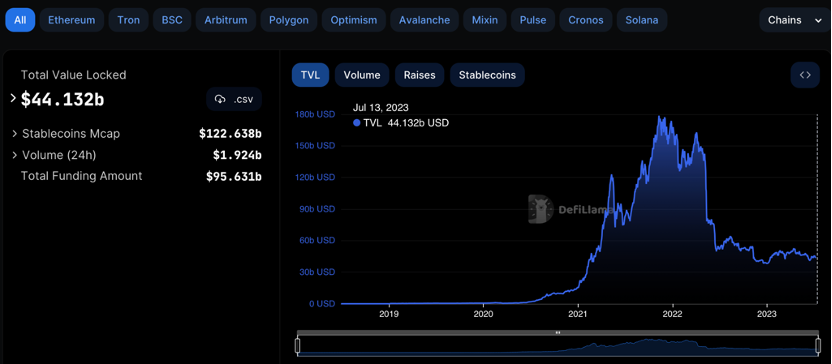Screen dimensions: 832x364
Task: Open the Chains dropdown
Action: tap(794, 20)
